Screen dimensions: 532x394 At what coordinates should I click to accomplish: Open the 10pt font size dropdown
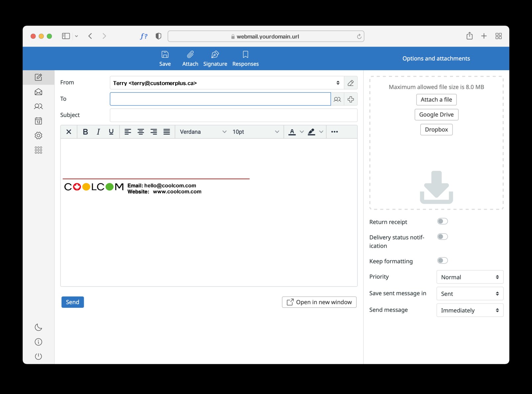pyautogui.click(x=255, y=132)
